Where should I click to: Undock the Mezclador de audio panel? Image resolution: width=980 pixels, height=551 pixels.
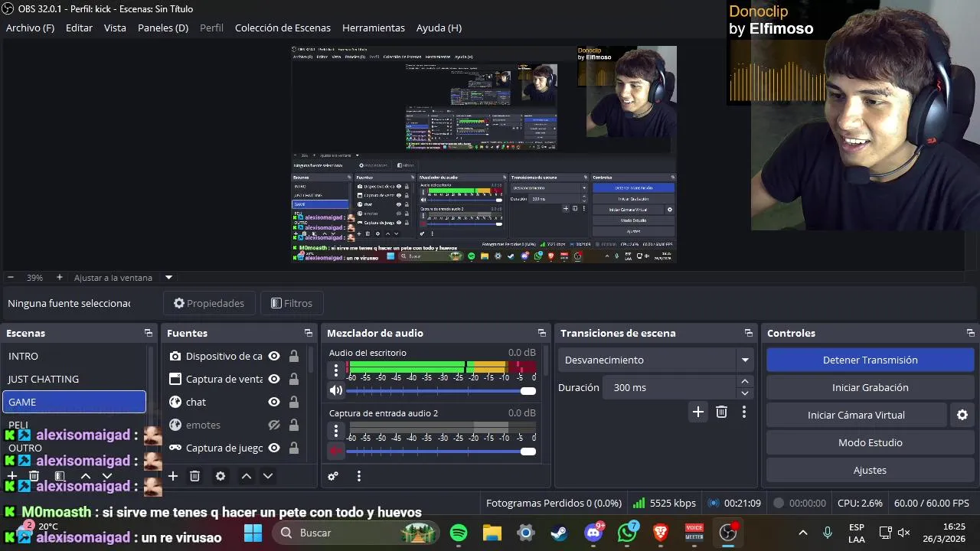pos(541,333)
